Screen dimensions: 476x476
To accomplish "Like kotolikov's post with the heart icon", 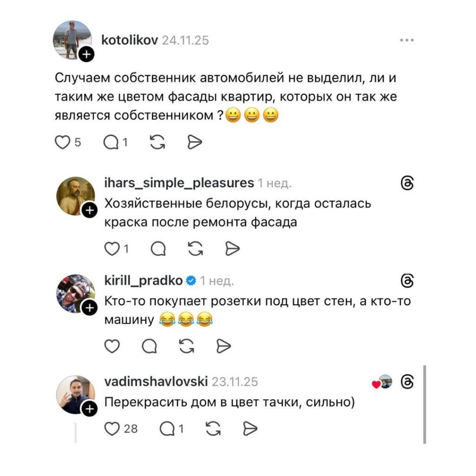I will pyautogui.click(x=62, y=142).
